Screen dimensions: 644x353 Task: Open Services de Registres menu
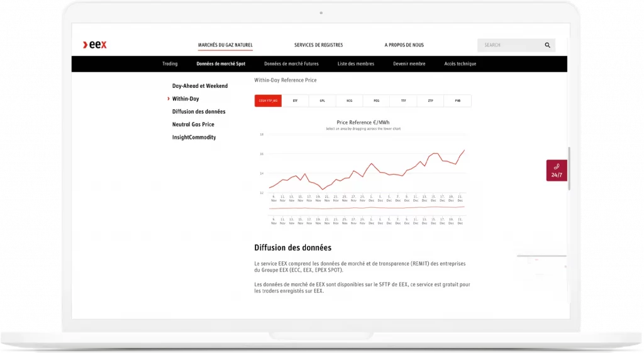318,45
